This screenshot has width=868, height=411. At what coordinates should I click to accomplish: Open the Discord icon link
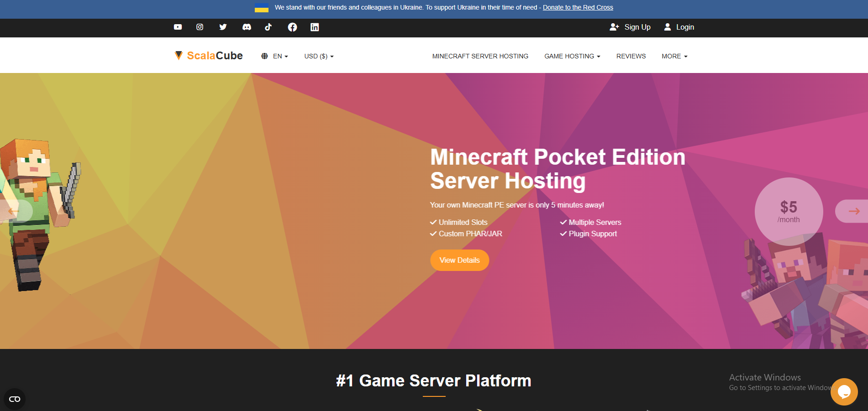(247, 27)
